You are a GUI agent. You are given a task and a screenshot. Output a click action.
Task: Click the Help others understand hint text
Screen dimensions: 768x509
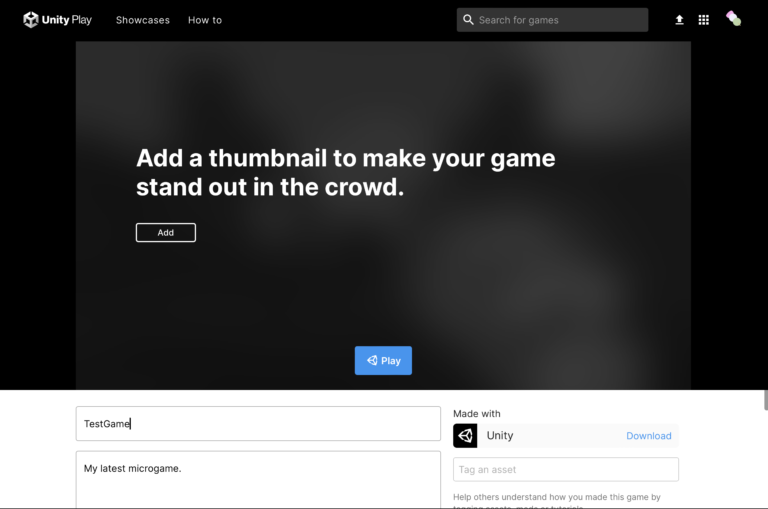coord(556,497)
